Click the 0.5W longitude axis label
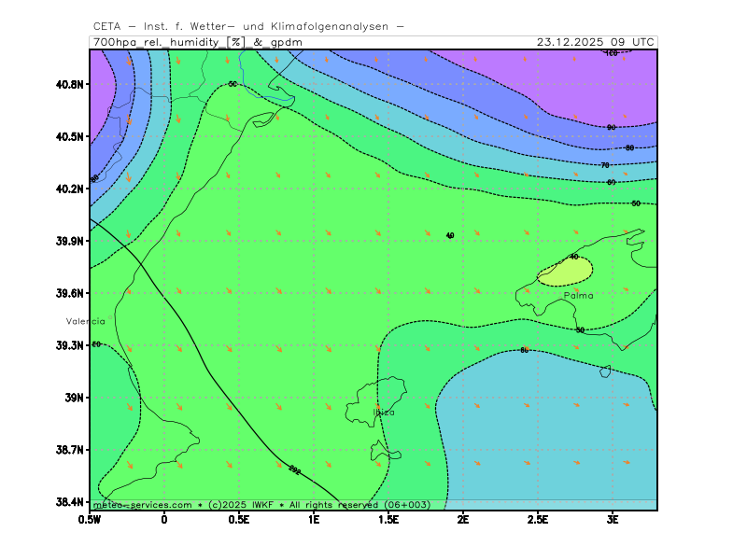 (x=91, y=519)
